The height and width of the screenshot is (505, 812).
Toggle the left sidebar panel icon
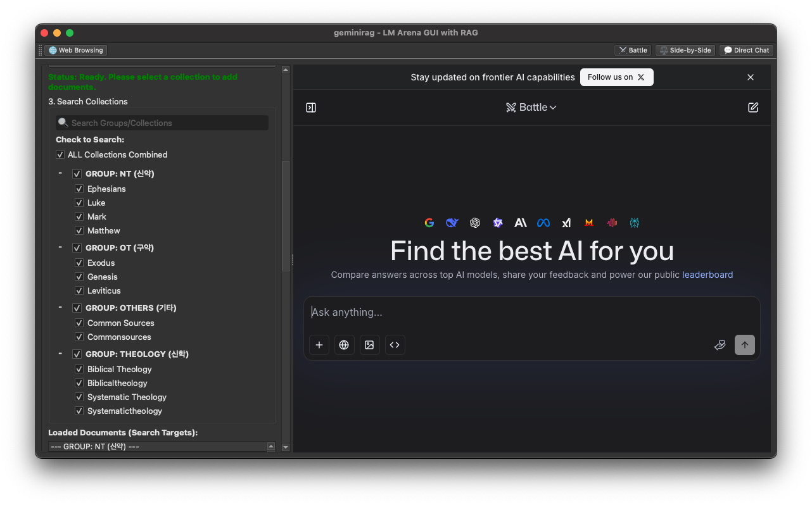click(311, 108)
